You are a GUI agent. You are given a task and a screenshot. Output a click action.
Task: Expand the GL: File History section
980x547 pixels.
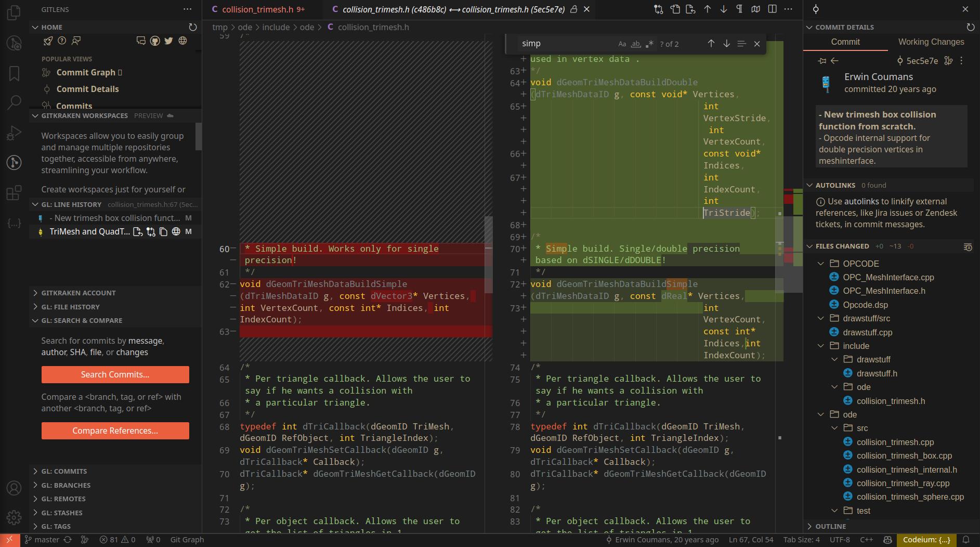tap(70, 307)
